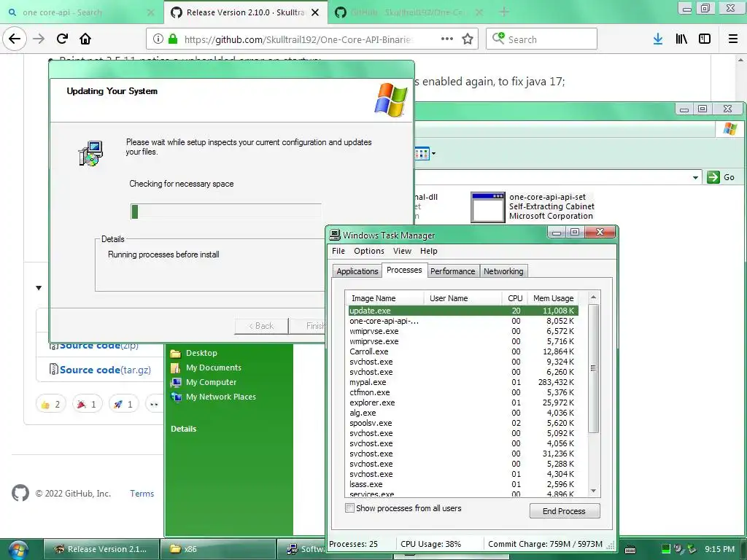The height and width of the screenshot is (560, 747).
Task: Switch to the Networking tab
Action: (x=503, y=271)
